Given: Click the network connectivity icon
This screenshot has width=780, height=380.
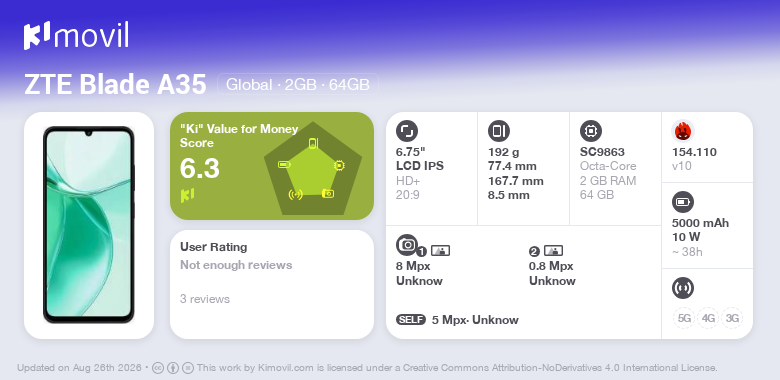Looking at the screenshot, I should point(682,288).
